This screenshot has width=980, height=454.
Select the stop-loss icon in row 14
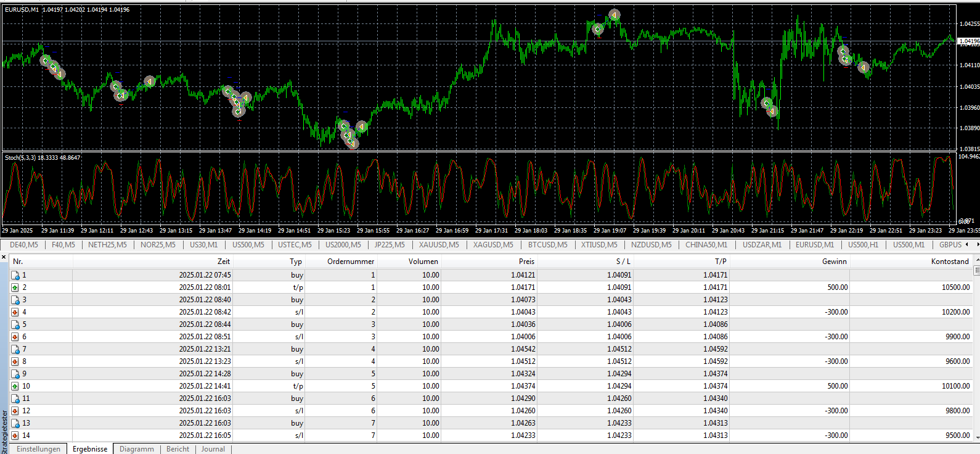15,435
